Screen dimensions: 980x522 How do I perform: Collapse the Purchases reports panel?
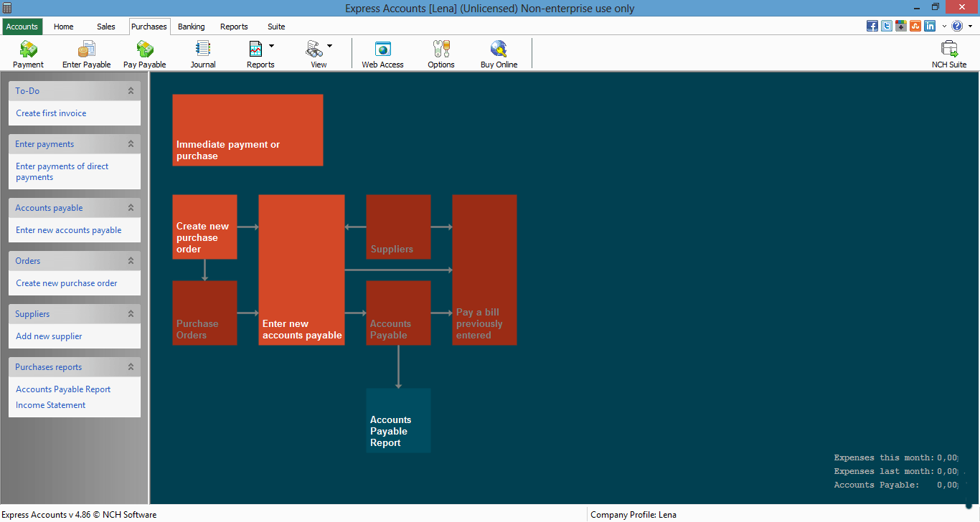click(131, 367)
